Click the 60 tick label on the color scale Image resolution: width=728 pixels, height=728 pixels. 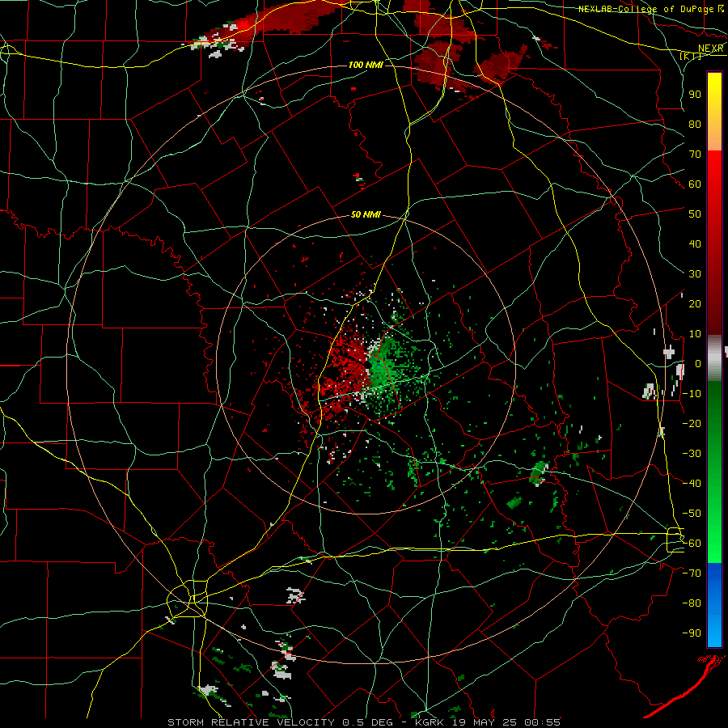tap(695, 184)
